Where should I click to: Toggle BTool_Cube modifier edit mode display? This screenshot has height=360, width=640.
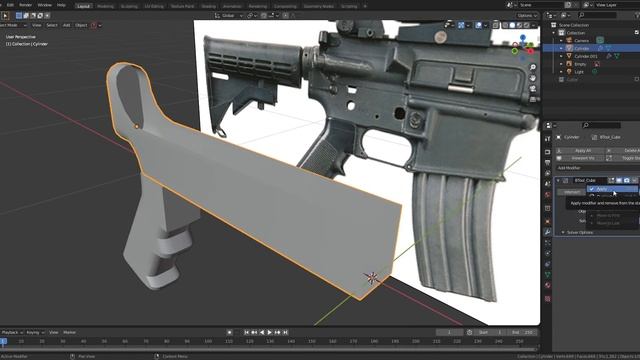[611, 180]
